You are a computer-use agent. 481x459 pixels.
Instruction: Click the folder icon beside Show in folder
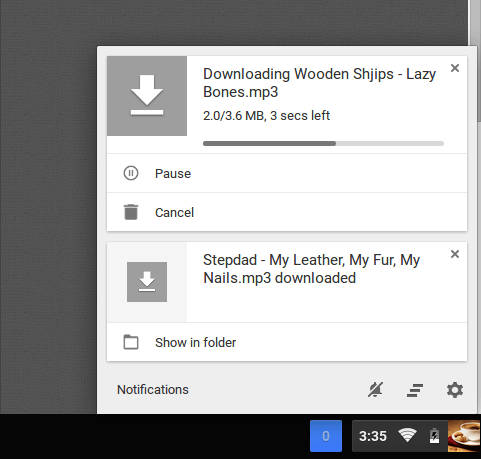coord(131,342)
